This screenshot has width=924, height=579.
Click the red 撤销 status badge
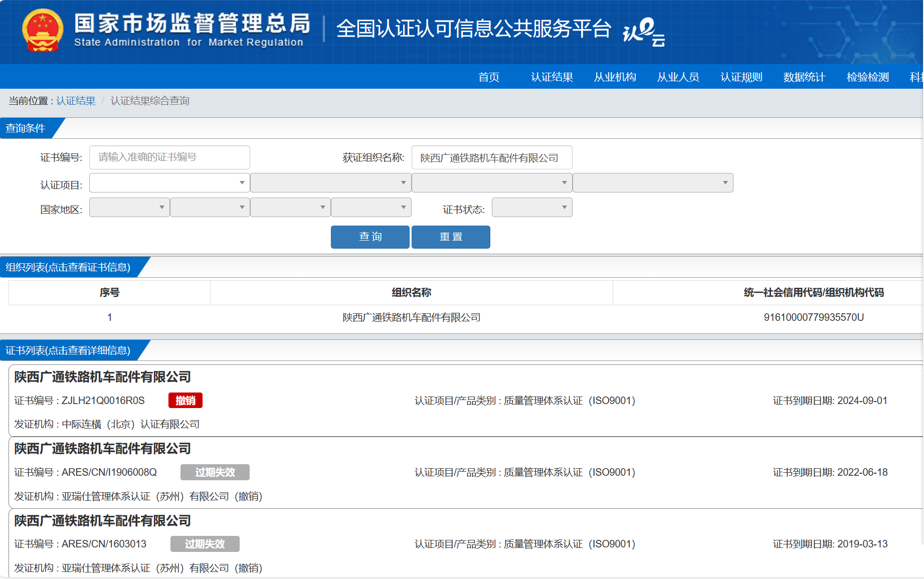point(186,401)
